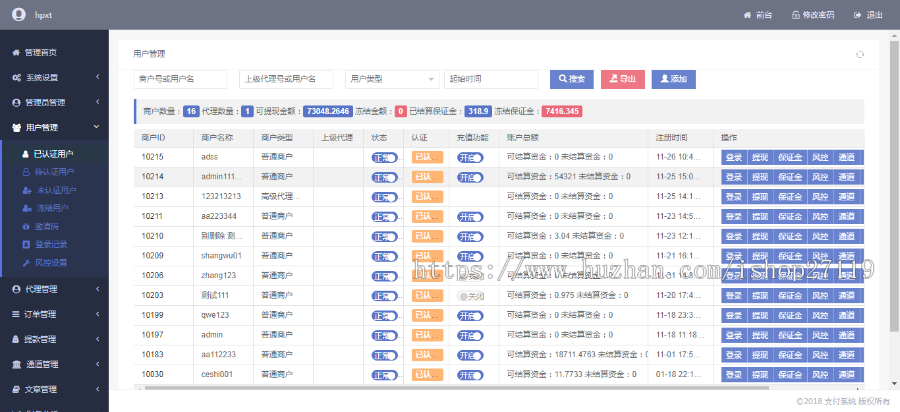The width and height of the screenshot is (900, 412).
Task: Click the 搜索 magnifier search button
Action: [x=572, y=79]
